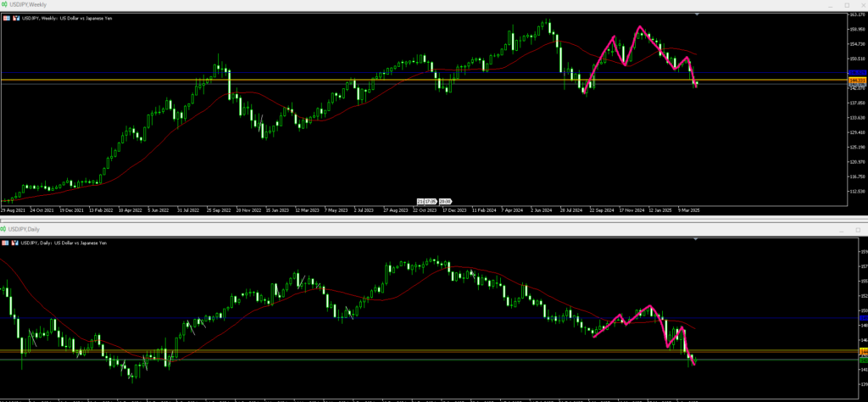The width and height of the screenshot is (868, 402).
Task: Click the 129.410 price on Weekly axis
Action: click(x=858, y=132)
